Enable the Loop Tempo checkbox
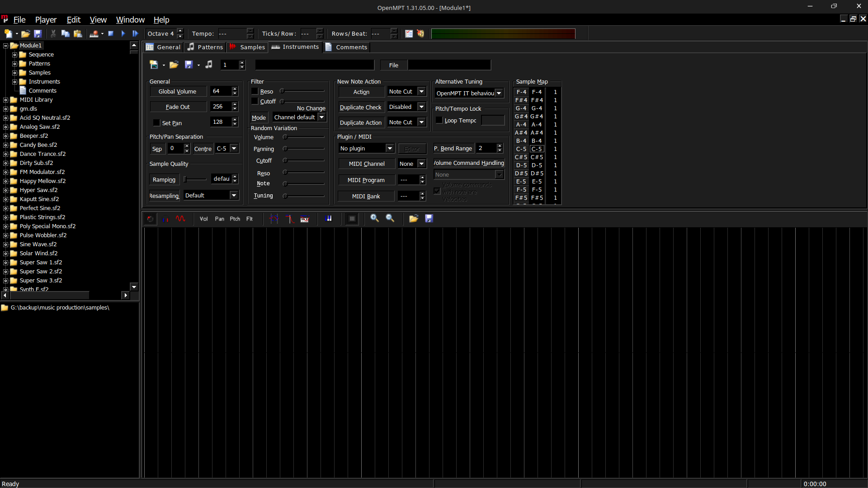 click(x=439, y=120)
